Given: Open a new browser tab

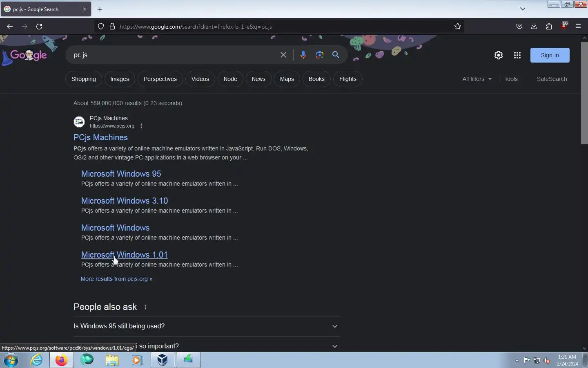Looking at the screenshot, I should (x=100, y=9).
